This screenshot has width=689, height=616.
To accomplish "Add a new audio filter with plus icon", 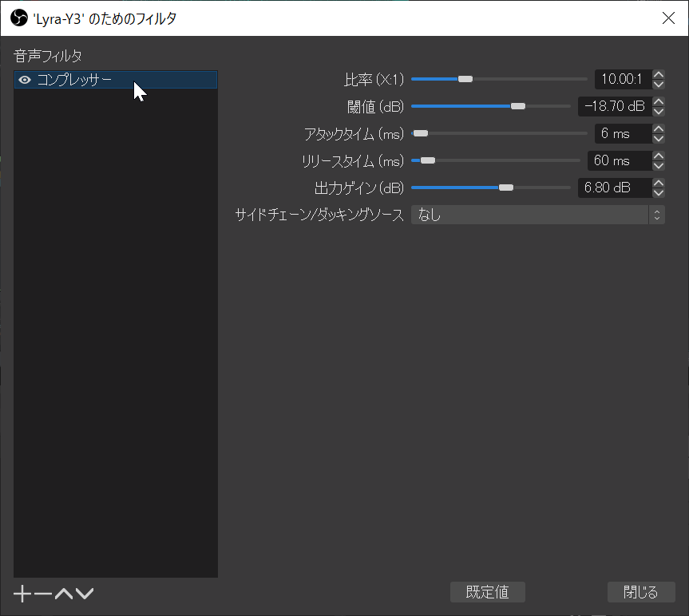I will [x=22, y=594].
